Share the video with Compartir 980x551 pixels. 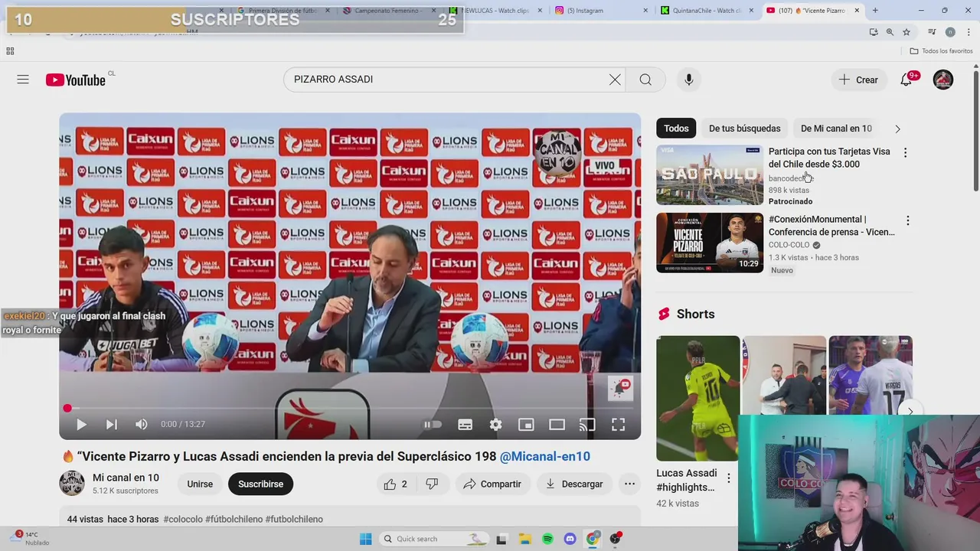click(492, 484)
